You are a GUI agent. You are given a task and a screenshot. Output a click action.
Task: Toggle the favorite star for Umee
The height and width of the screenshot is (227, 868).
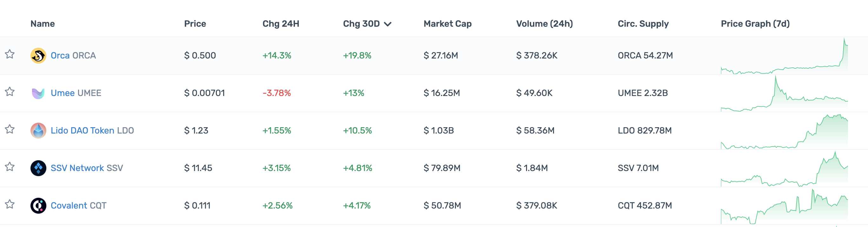(10, 92)
